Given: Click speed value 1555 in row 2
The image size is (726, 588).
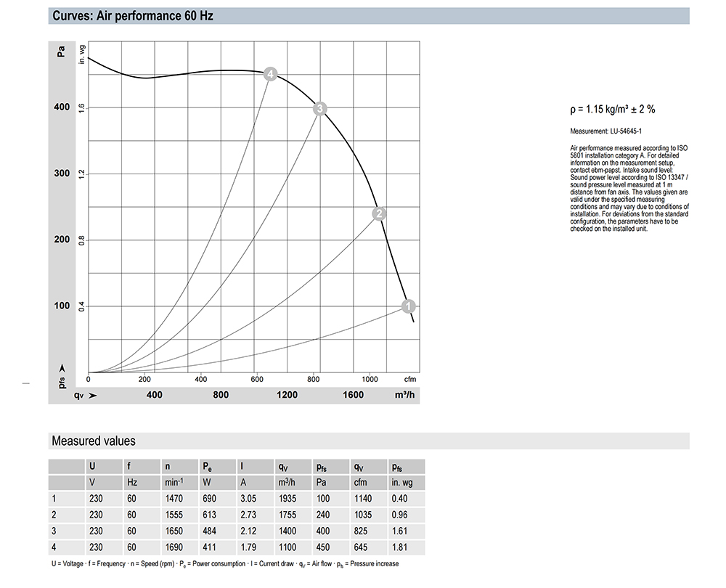Looking at the screenshot, I should pyautogui.click(x=174, y=515).
